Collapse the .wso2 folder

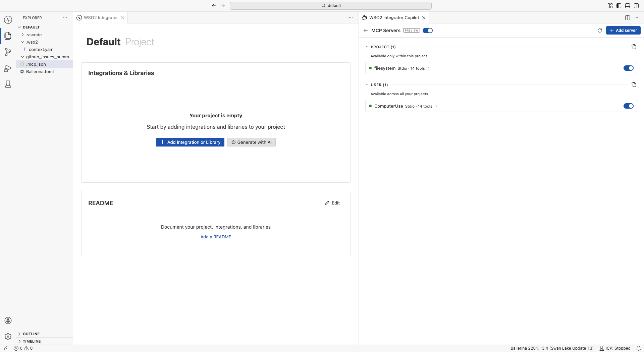point(22,42)
